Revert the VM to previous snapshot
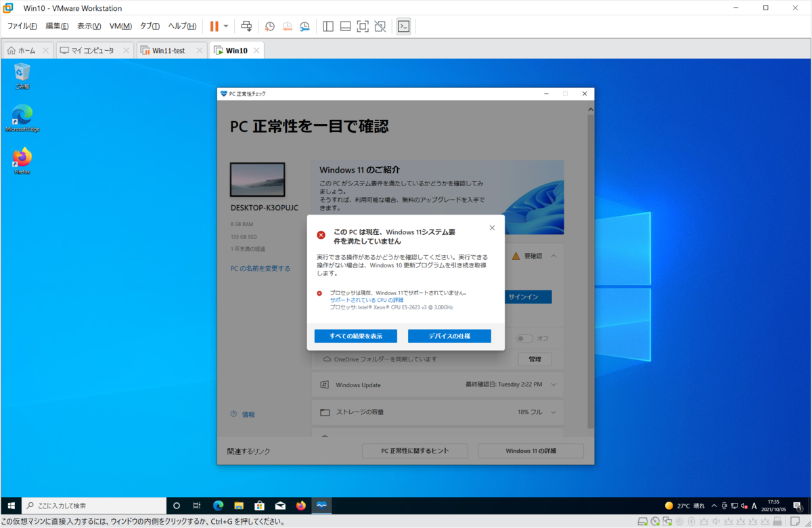The height and width of the screenshot is (528, 812). pos(287,26)
